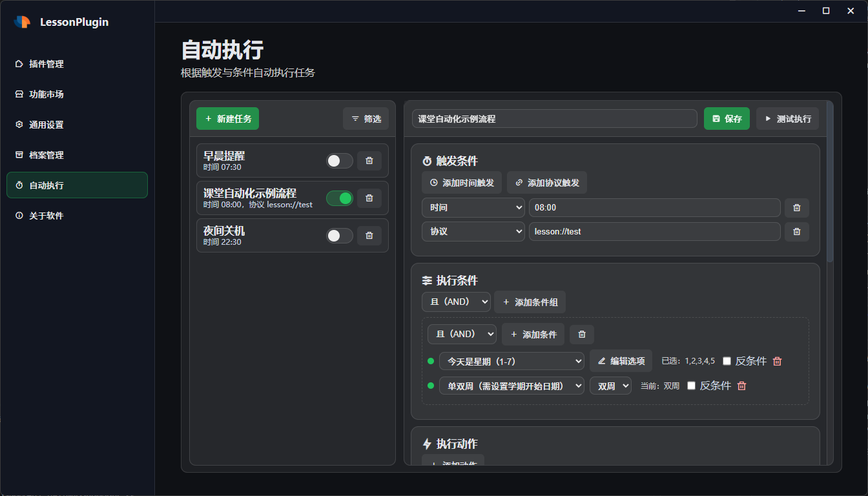Open the 双周 week selection dropdown
This screenshot has width=868, height=496.
(x=610, y=386)
